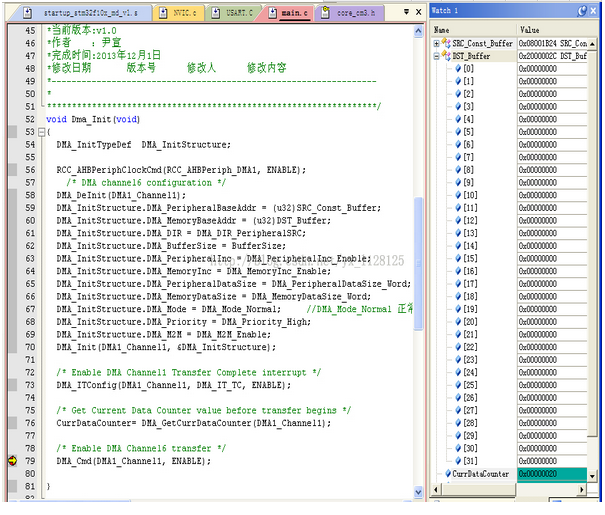This screenshot has height=515, width=605.
Task: Select the USART.C editor tab
Action: 233,13
